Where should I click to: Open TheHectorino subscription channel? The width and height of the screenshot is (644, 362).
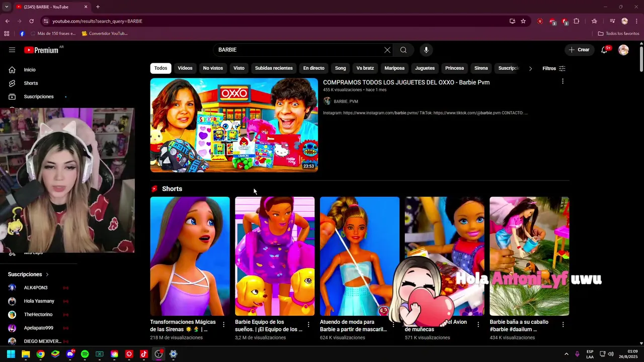click(38, 315)
